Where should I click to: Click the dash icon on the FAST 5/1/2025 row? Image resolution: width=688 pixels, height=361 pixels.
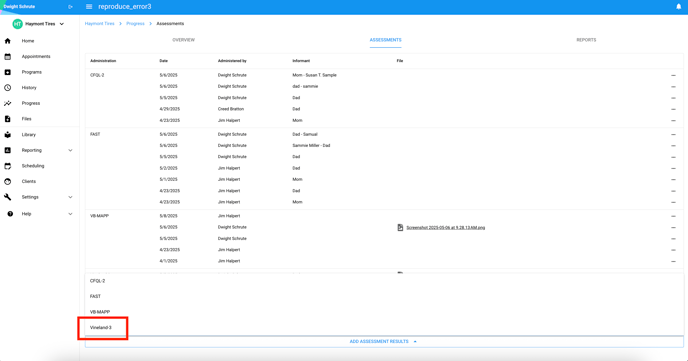[673, 180]
